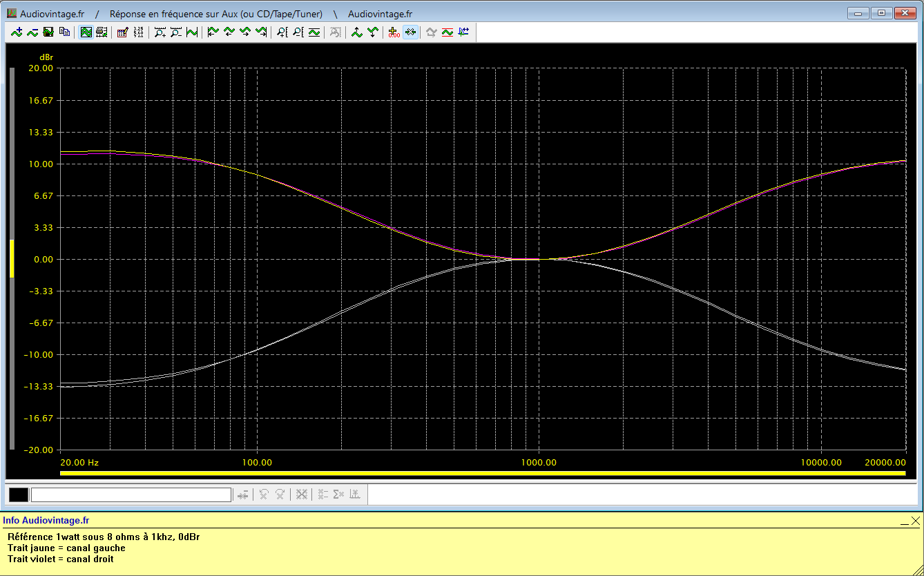
Task: Click the curve with upward arrow icon
Action: pyautogui.click(x=356, y=32)
